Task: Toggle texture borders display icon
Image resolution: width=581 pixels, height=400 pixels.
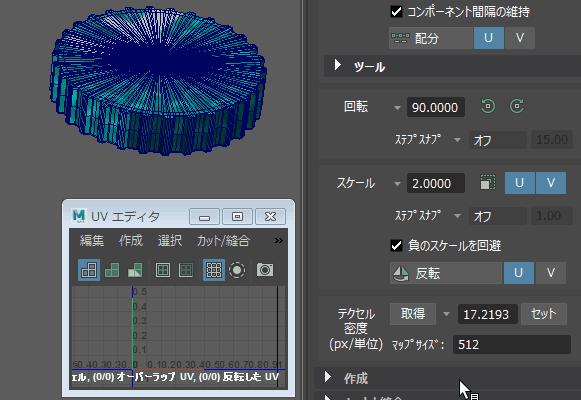Action: [163, 270]
